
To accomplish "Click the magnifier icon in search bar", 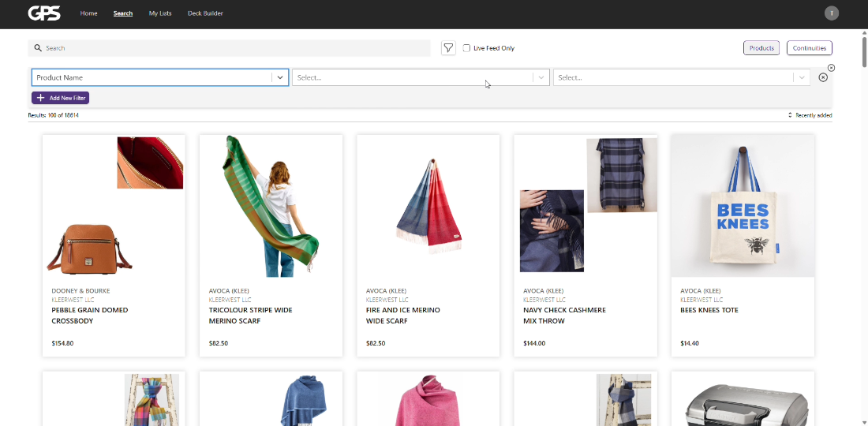I will coord(38,48).
